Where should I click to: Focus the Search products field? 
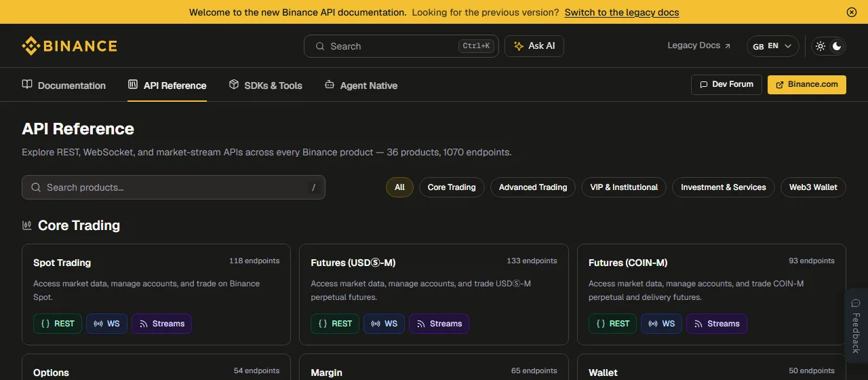click(x=174, y=187)
